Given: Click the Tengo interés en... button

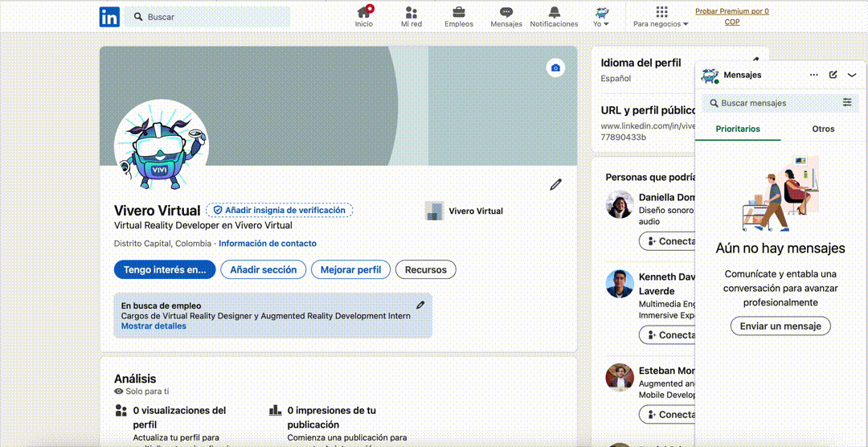Looking at the screenshot, I should tap(165, 270).
